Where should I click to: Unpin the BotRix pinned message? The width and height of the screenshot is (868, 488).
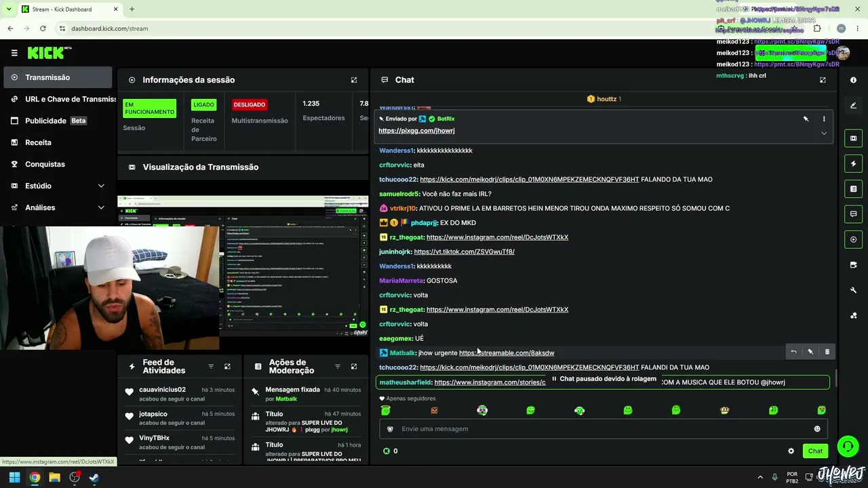(x=806, y=119)
